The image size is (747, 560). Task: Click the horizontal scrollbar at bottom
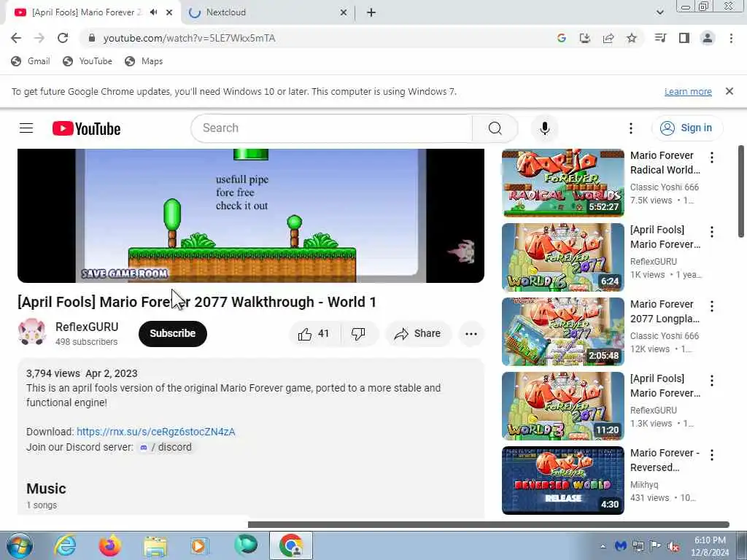point(488,524)
